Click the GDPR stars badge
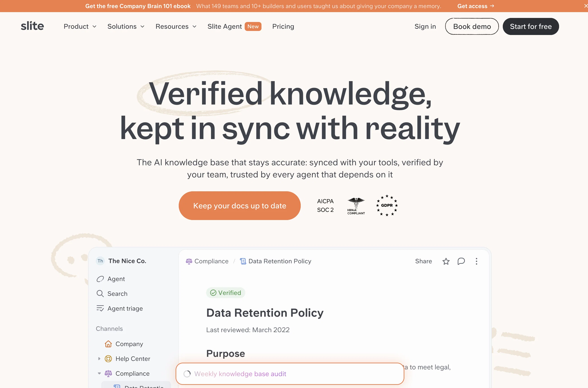The image size is (588, 388). pyautogui.click(x=387, y=205)
